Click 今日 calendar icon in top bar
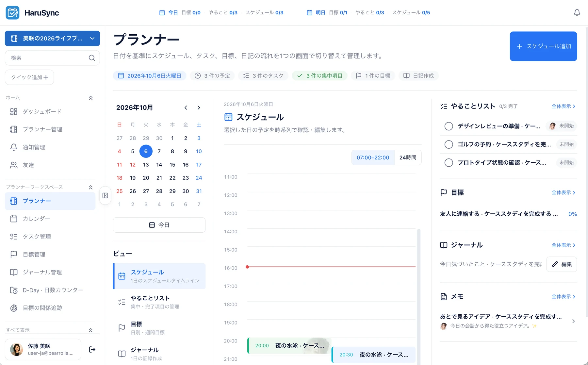Screen dimensions: 588x365 [x=162, y=13]
